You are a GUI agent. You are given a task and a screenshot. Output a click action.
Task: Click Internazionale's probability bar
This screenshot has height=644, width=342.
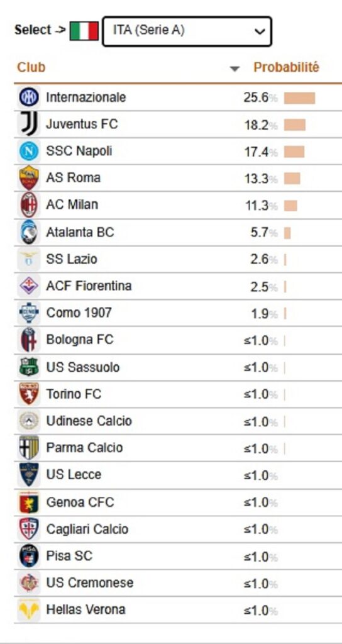point(300,97)
